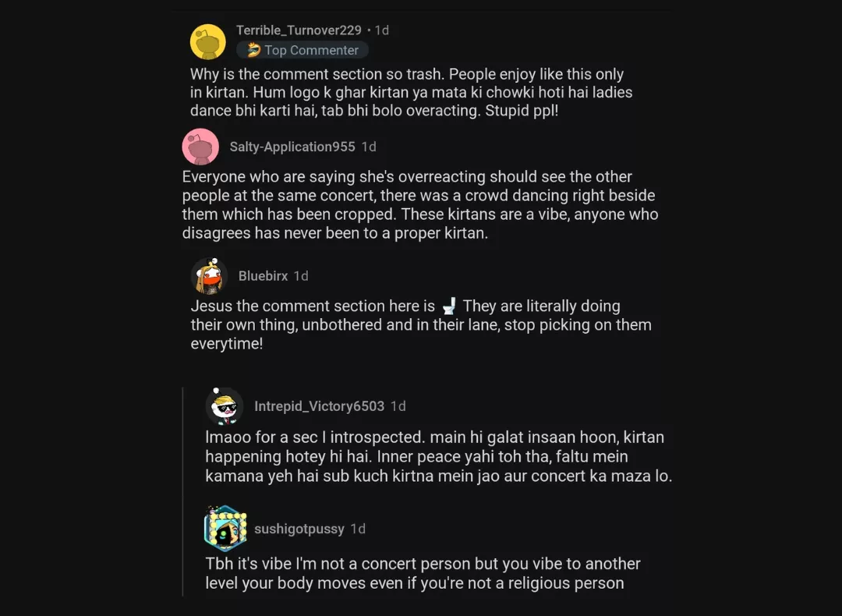The image size is (842, 616).
Task: Open the Intrepid_Victory6503 username link
Action: point(319,406)
